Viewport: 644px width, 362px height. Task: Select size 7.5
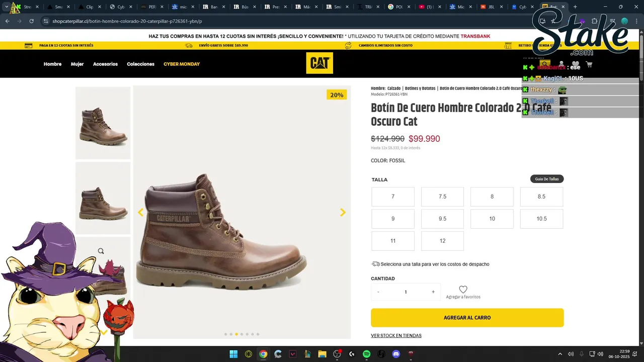[442, 197]
